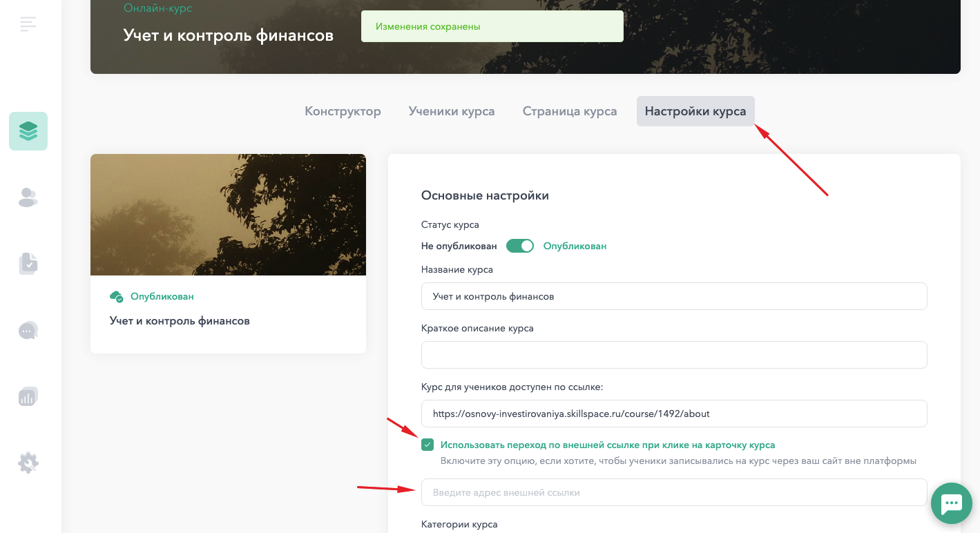Image resolution: width=980 pixels, height=533 pixels.
Task: Click the external link address field
Action: [x=674, y=492]
